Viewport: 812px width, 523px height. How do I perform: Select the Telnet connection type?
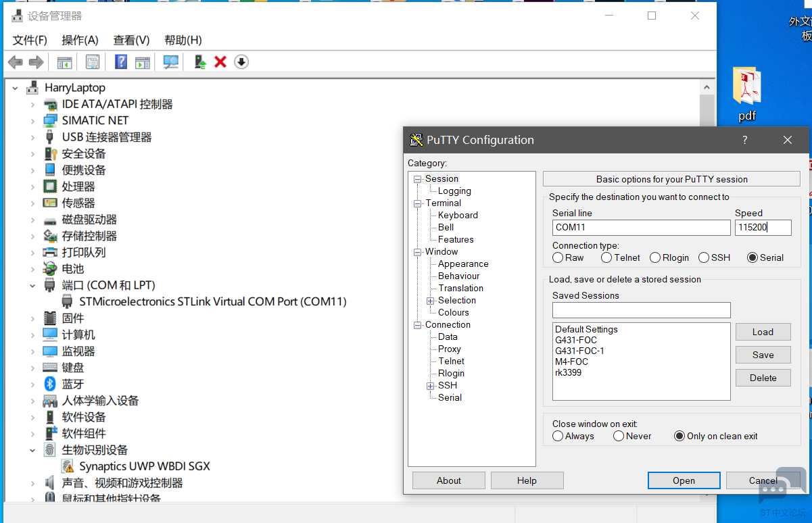pos(606,257)
